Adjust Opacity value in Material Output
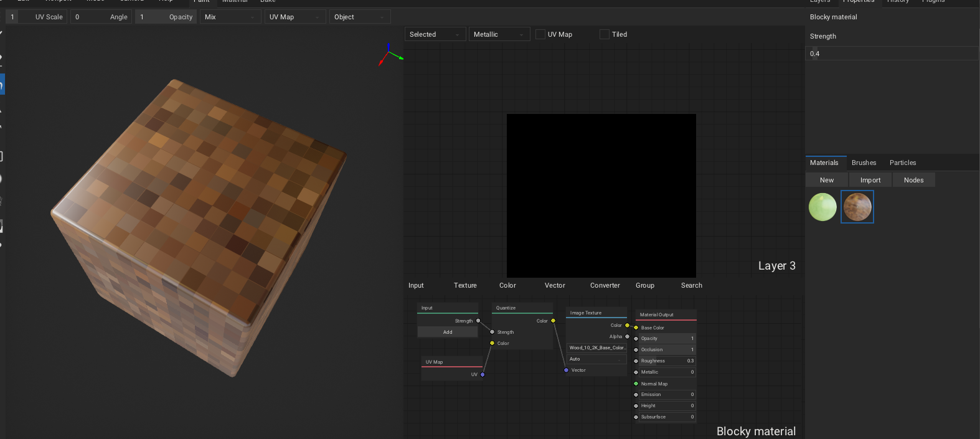This screenshot has width=980, height=439. (x=667, y=339)
